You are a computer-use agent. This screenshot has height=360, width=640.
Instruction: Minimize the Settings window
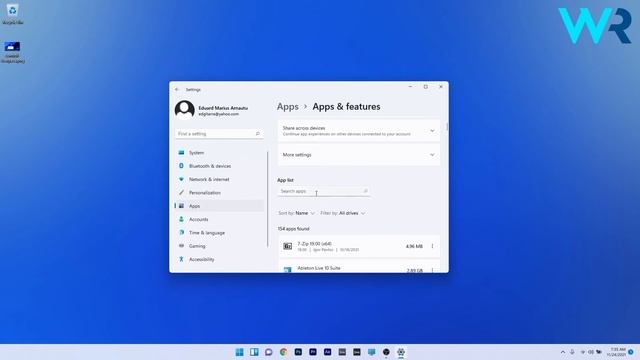tap(411, 87)
